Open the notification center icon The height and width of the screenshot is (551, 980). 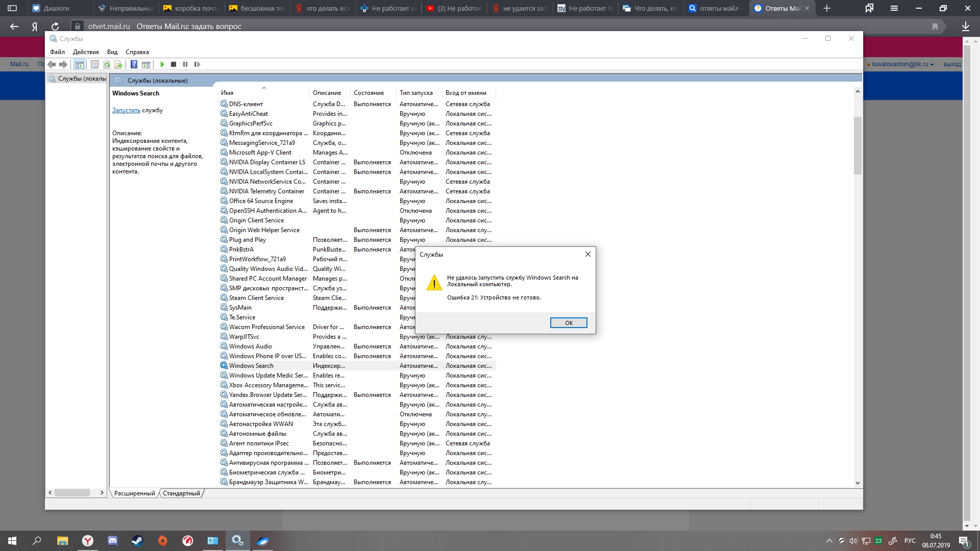[964, 541]
